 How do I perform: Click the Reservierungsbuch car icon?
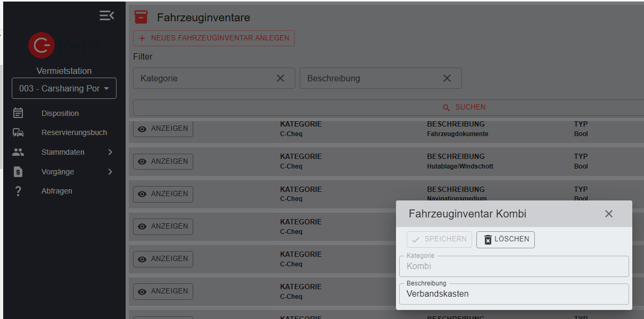click(18, 132)
